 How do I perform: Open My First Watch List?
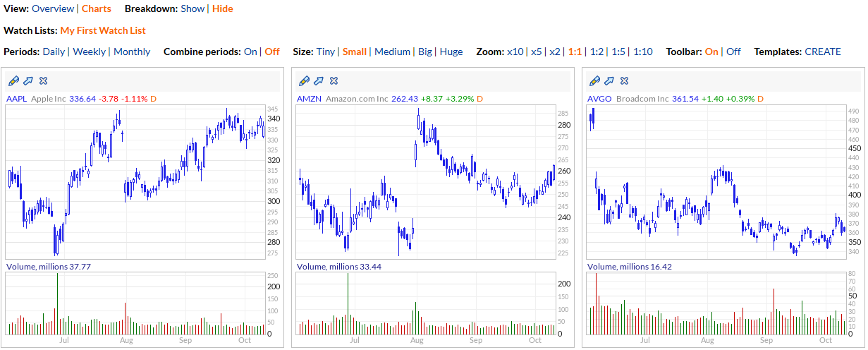click(x=103, y=30)
